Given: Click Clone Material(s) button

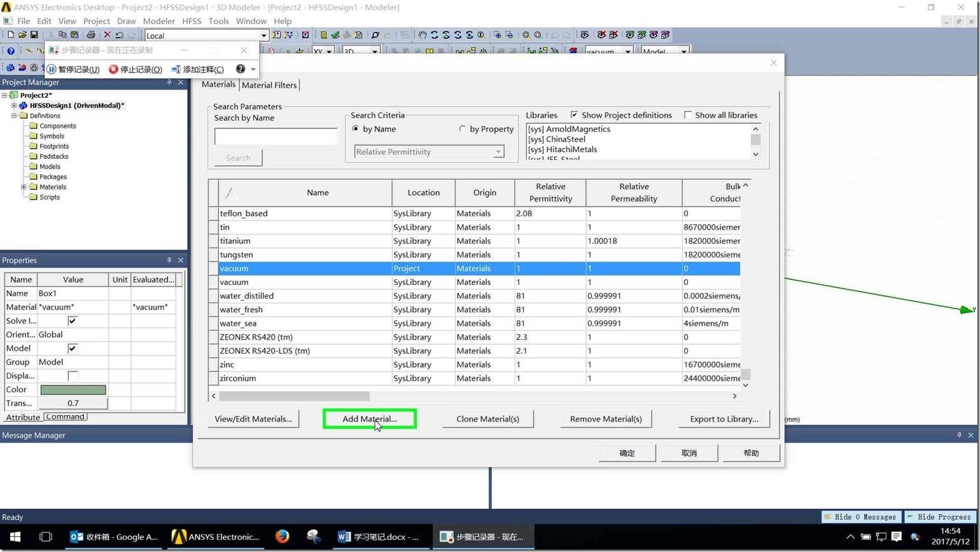Looking at the screenshot, I should [487, 418].
